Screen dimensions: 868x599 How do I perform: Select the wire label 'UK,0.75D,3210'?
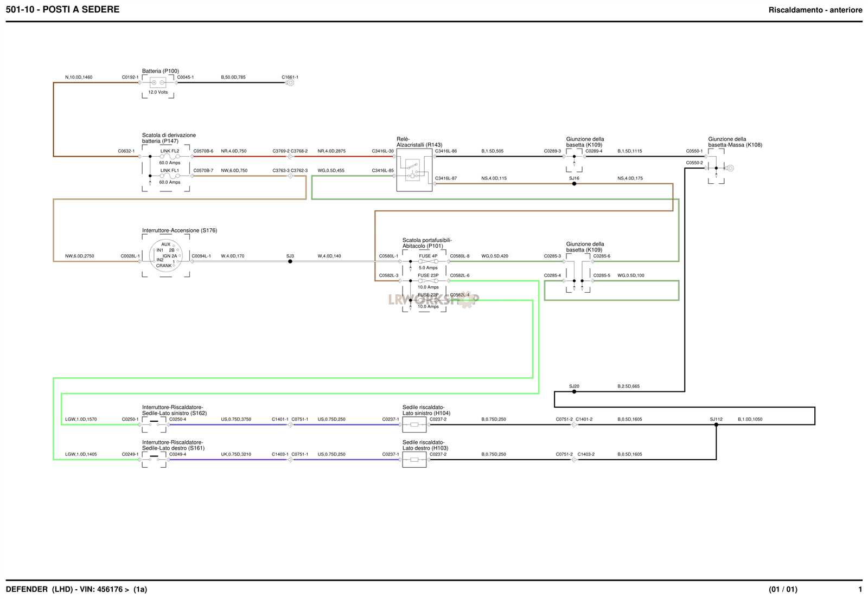click(236, 454)
